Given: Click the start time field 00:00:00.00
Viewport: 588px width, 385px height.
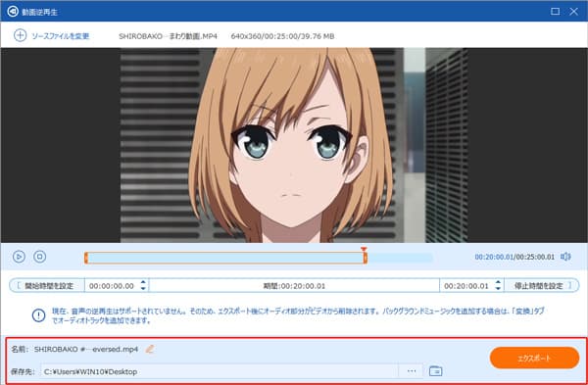Looking at the screenshot, I should pyautogui.click(x=112, y=286).
